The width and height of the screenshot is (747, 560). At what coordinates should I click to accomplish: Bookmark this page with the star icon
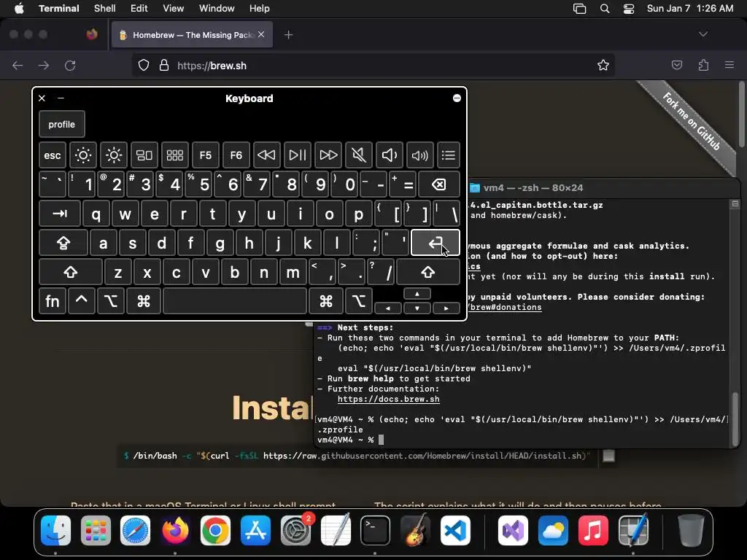point(603,65)
